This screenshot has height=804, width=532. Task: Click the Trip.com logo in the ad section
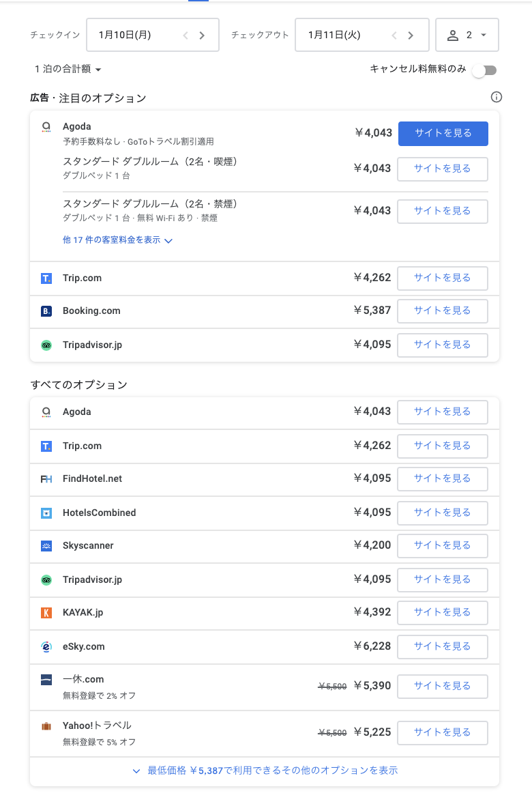click(x=46, y=278)
